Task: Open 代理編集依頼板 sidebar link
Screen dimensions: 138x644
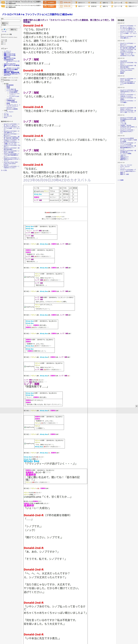Action: pos(11,100)
